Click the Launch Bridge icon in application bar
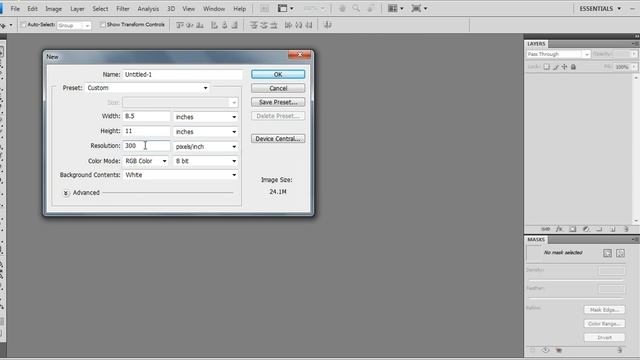Image resolution: width=640 pixels, height=360 pixels. point(264,9)
